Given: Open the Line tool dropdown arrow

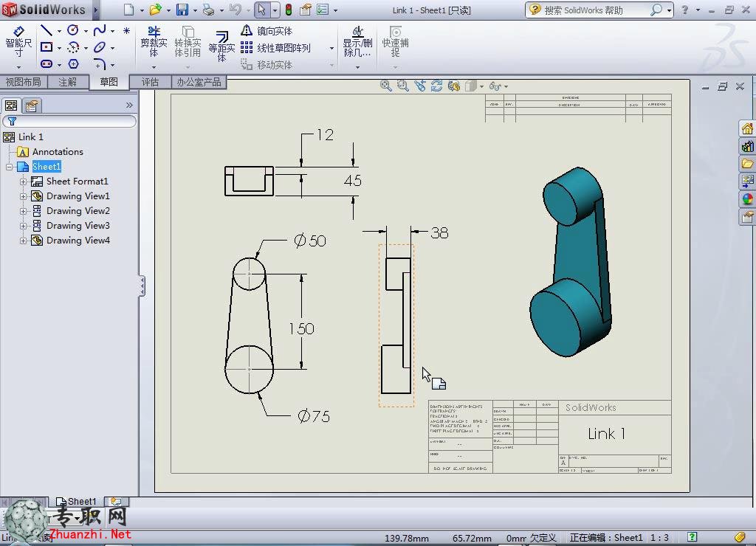Looking at the screenshot, I should tap(59, 31).
